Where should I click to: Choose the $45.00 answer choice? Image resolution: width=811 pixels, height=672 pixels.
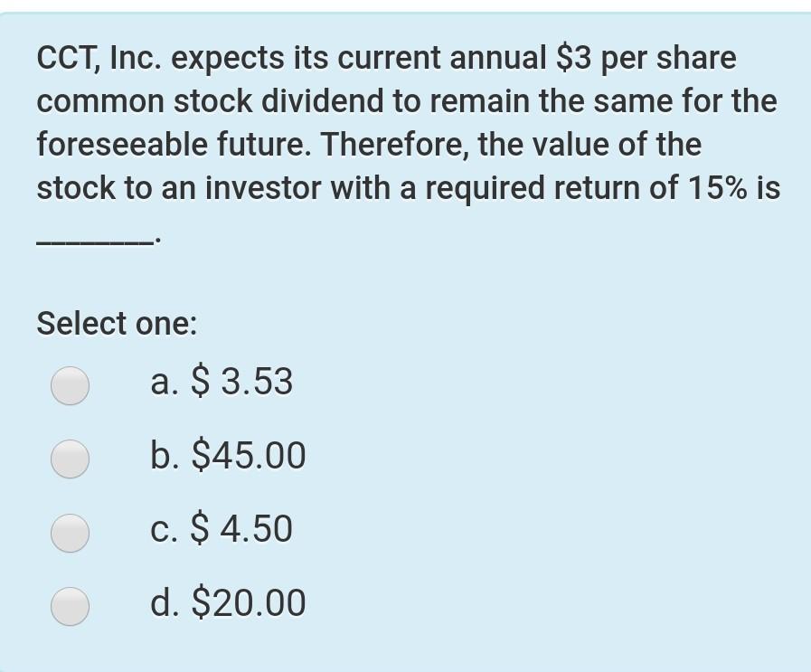(226, 456)
